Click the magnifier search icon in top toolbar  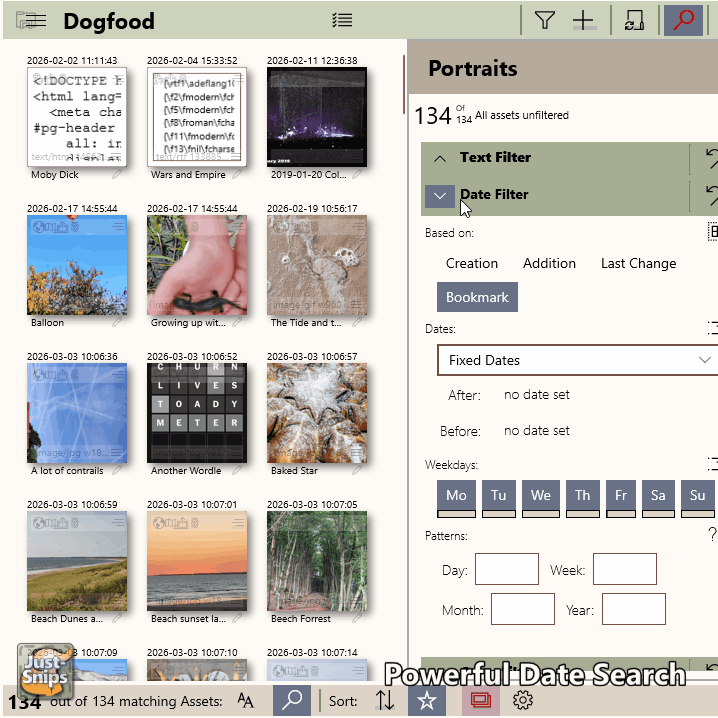coord(683,21)
